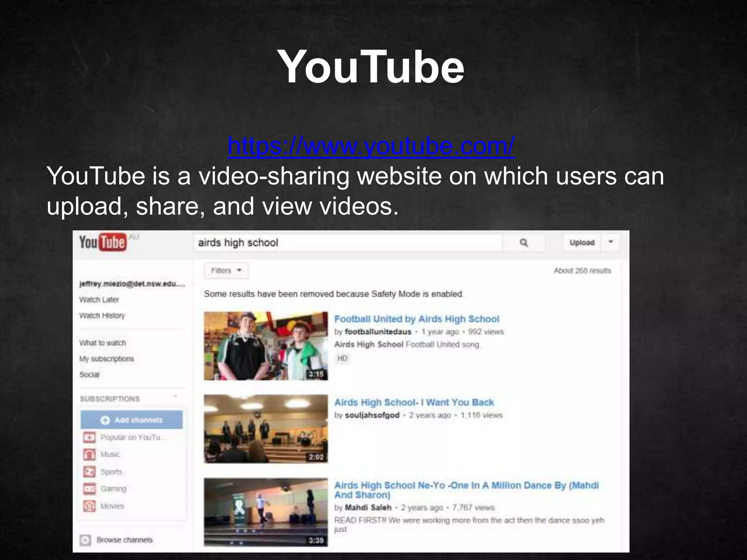Open the 'I Want You Back' thumbnail
The height and width of the screenshot is (560, 747).
pos(266,429)
